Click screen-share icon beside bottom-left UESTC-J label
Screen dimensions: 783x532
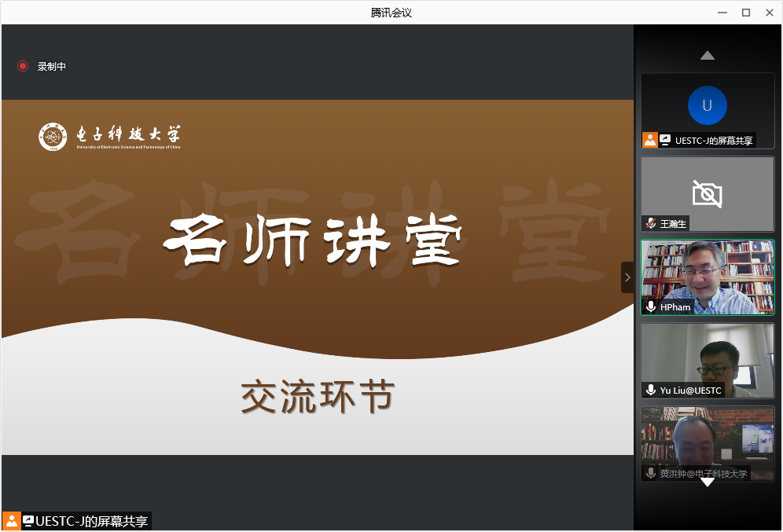pyautogui.click(x=28, y=520)
